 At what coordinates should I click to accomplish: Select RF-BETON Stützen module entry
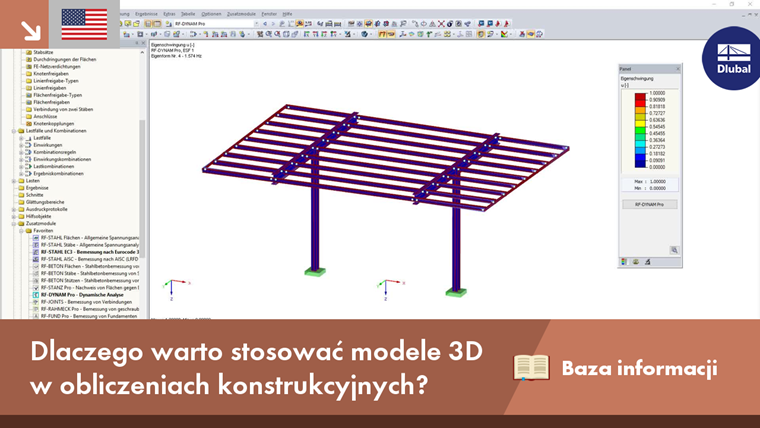tap(90, 281)
